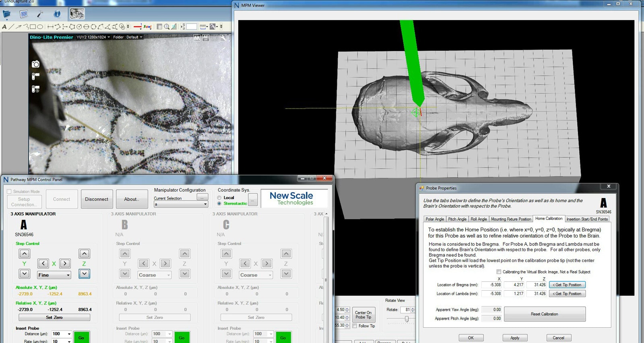Click Get Tip Position for Bregma
644x343 pixels.
click(567, 285)
